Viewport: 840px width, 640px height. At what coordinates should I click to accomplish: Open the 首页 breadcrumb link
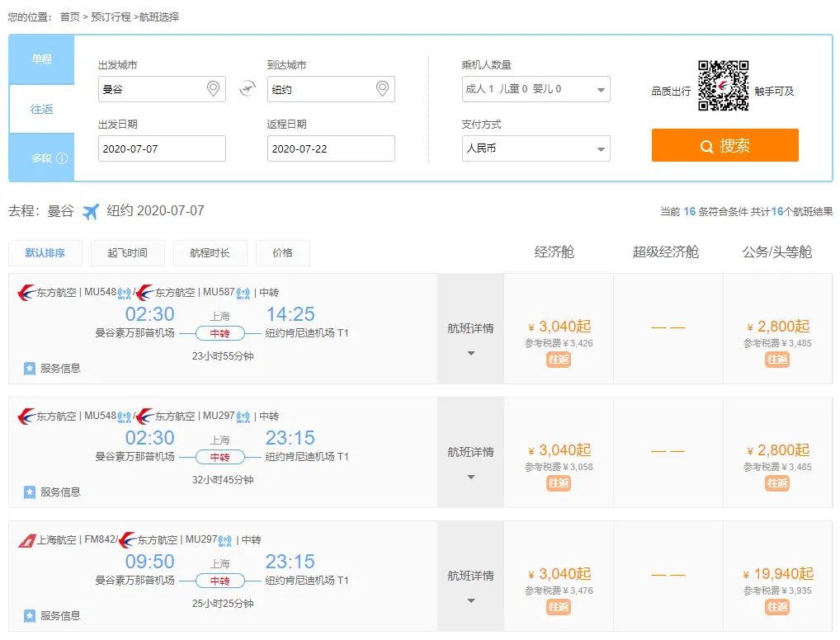70,15
